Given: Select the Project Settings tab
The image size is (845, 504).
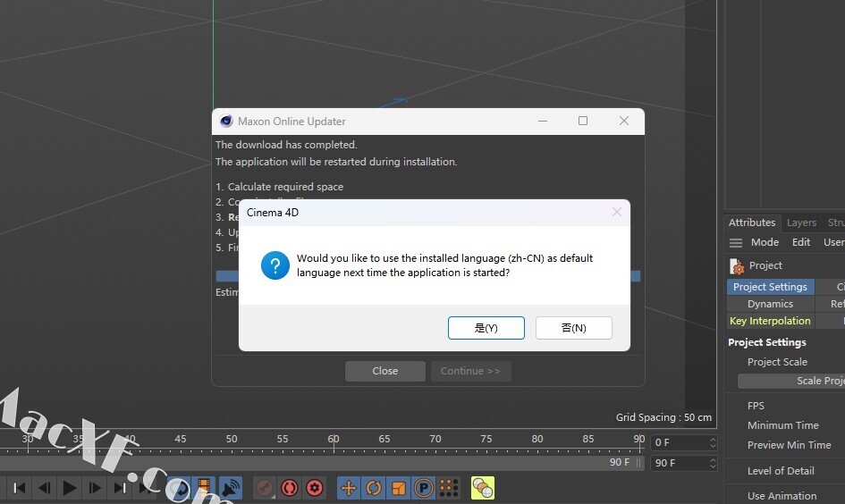Looking at the screenshot, I should 770,287.
